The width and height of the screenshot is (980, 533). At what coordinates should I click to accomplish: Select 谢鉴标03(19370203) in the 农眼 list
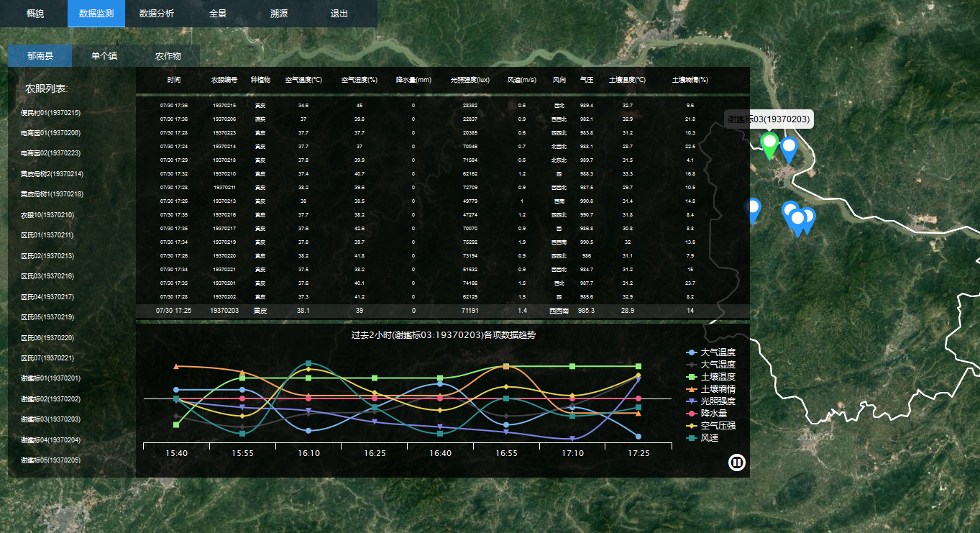pyautogui.click(x=50, y=419)
